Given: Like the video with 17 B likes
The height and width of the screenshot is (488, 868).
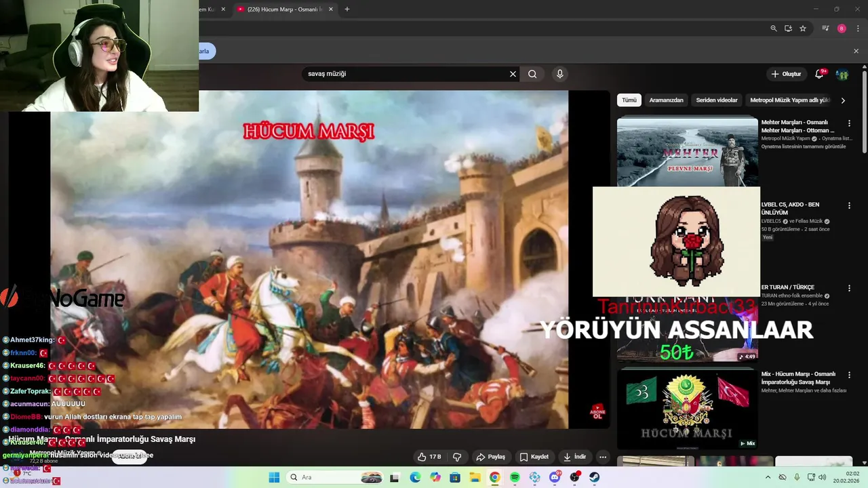Looking at the screenshot, I should pos(429,457).
